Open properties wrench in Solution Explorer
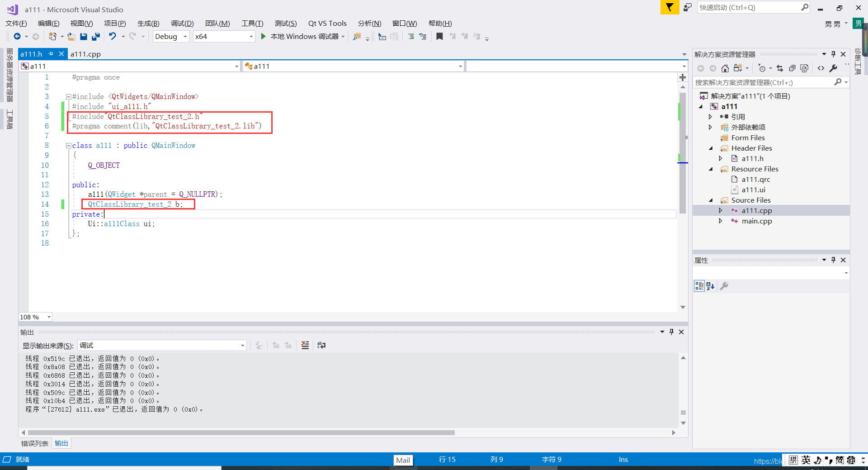This screenshot has height=470, width=868. 833,68
